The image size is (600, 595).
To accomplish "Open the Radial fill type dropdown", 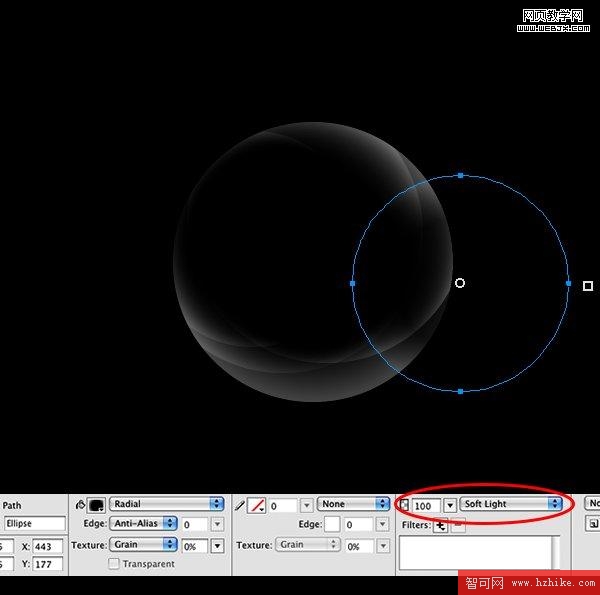I will click(167, 504).
